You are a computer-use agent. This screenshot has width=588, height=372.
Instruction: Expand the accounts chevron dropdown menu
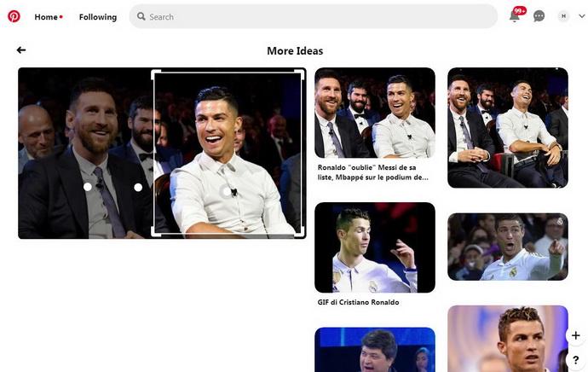coord(581,16)
